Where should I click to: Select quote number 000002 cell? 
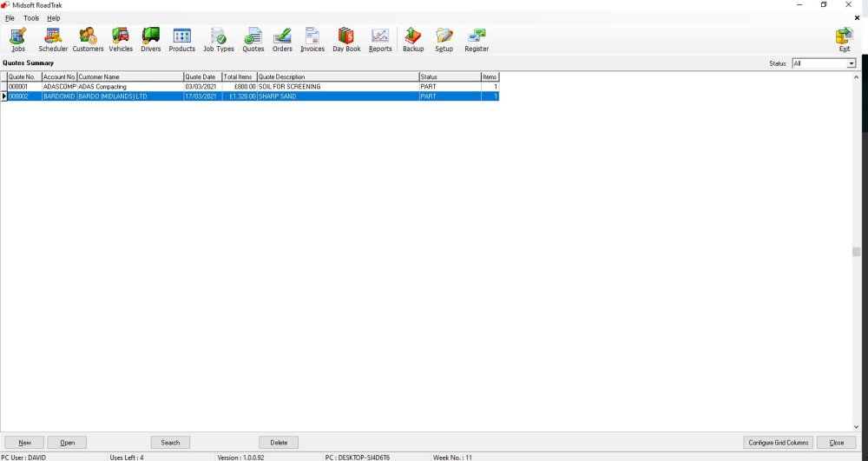[24, 96]
